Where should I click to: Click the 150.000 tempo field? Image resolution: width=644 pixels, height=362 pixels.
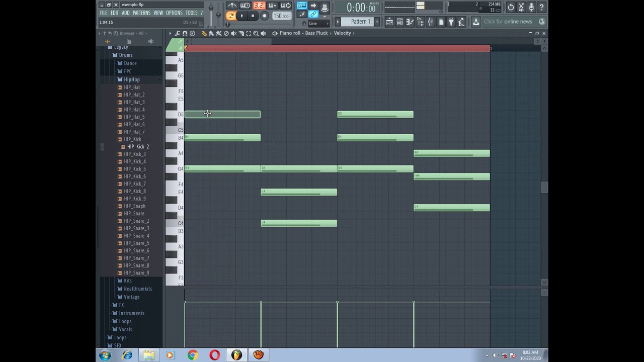pyautogui.click(x=281, y=16)
